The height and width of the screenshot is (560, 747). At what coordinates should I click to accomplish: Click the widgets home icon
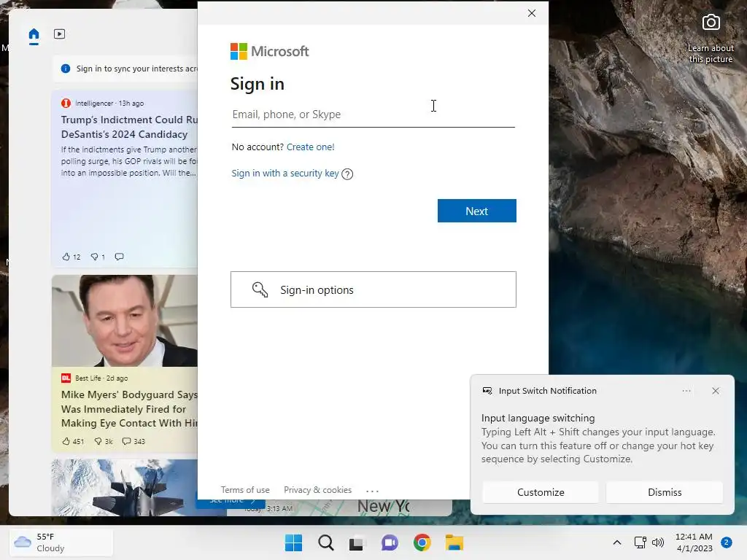click(x=34, y=34)
